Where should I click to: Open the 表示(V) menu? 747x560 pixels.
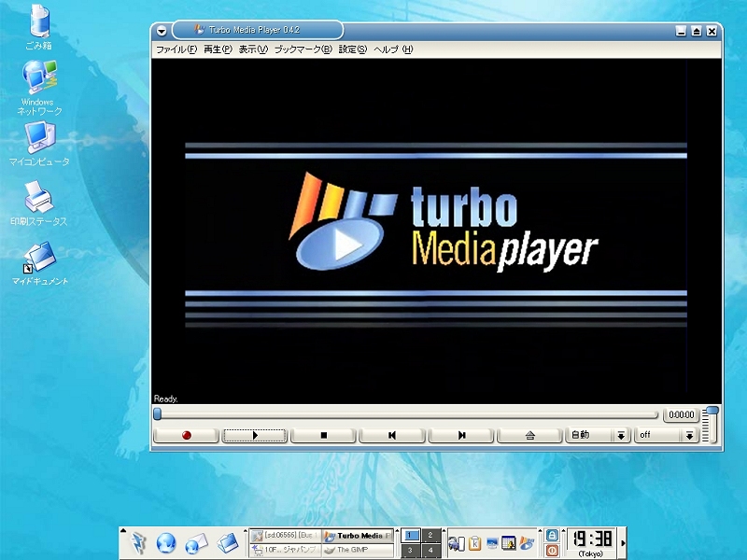253,49
